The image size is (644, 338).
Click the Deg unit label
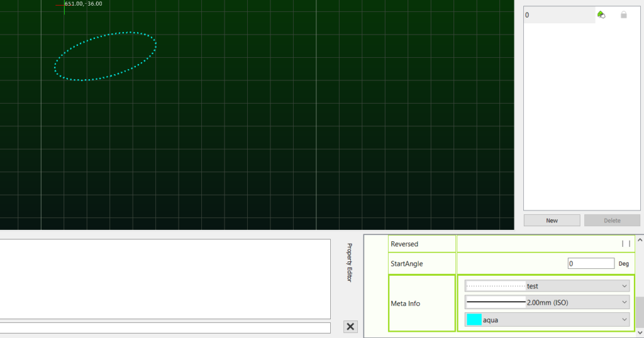623,264
